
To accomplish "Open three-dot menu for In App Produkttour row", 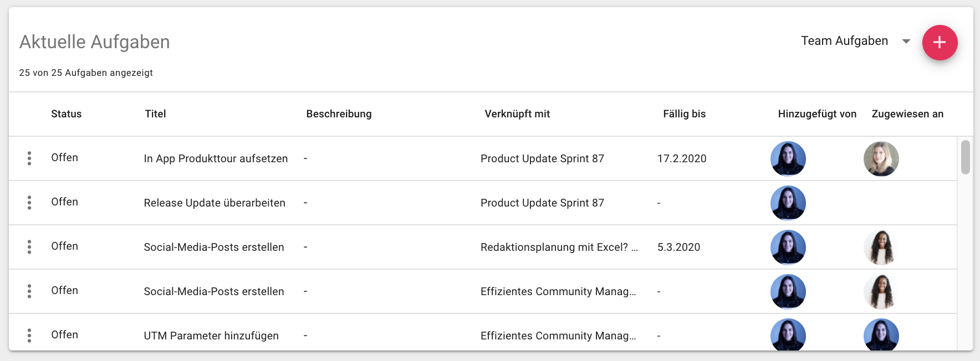I will pos(29,158).
